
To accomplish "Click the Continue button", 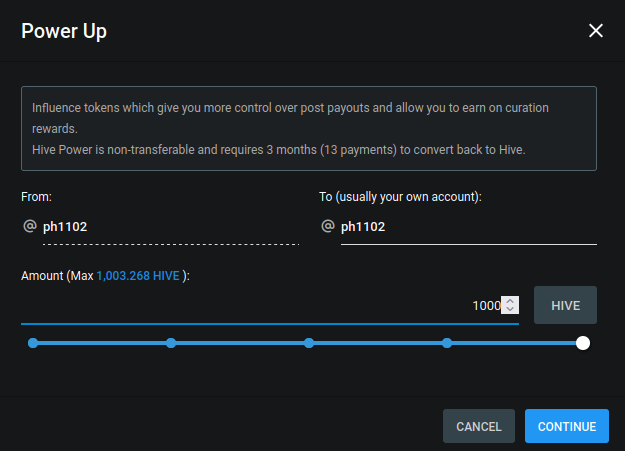I will 566,426.
